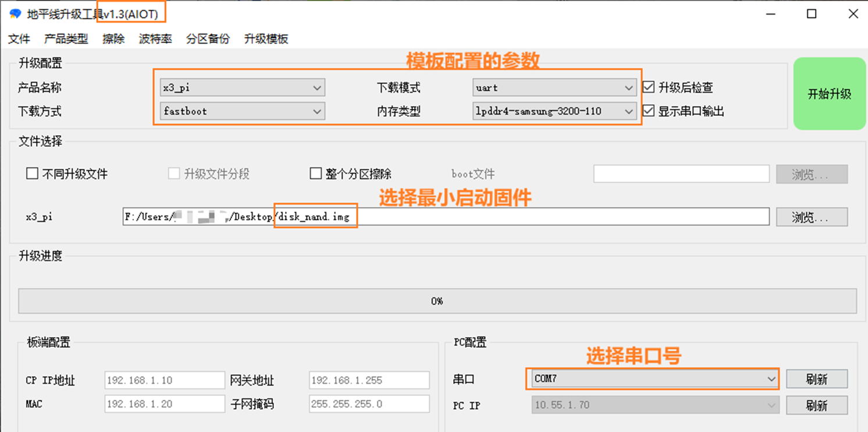Screen dimensions: 868x432
Task: Click the MAC label text
Action: coord(34,404)
